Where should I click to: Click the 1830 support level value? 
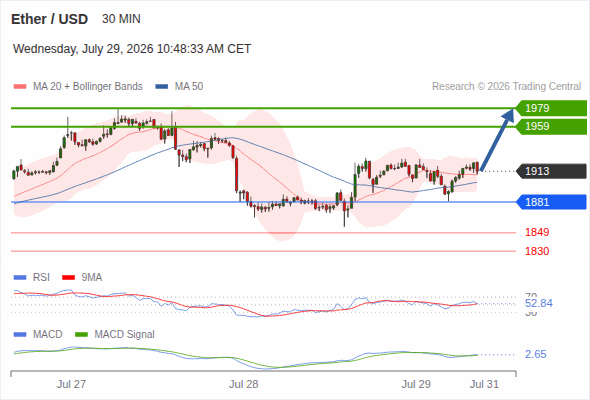[x=537, y=251]
